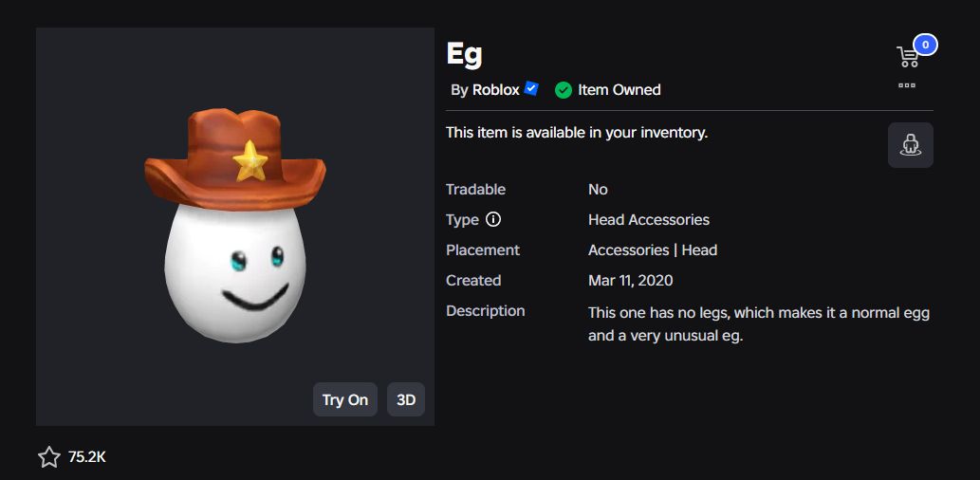Image resolution: width=980 pixels, height=480 pixels.
Task: Click the blue verified badge next to Roblox
Action: [x=531, y=89]
